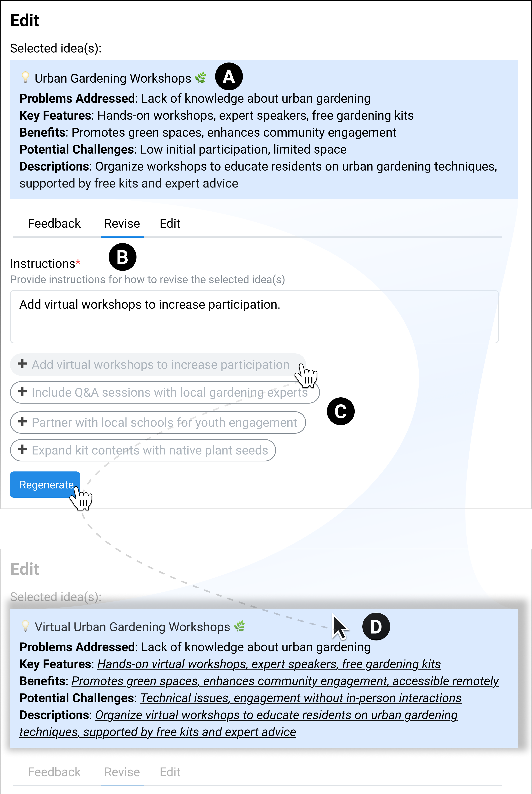Click the plus icon on "Expand kit contents" suggestion
This screenshot has height=794, width=532.
click(23, 450)
